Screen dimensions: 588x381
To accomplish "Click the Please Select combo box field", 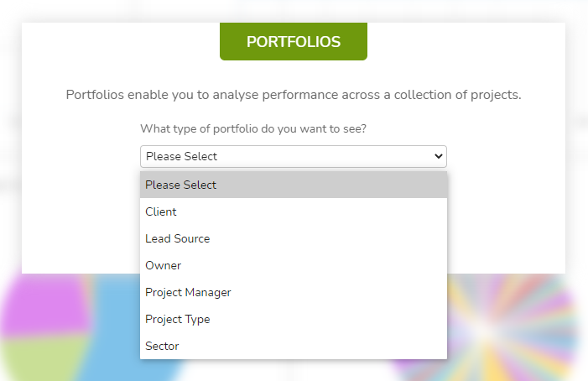I will click(x=294, y=156).
